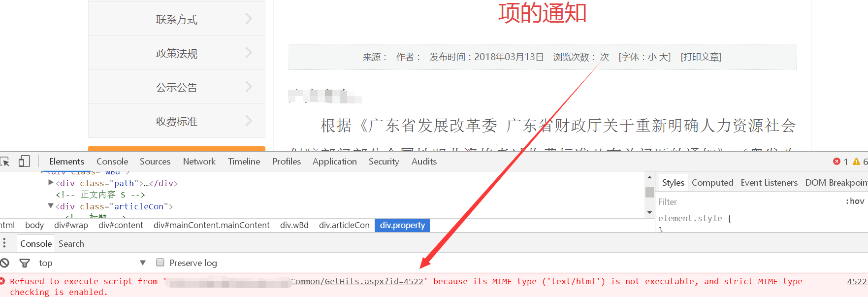Switch to the Network tab

pos(199,162)
